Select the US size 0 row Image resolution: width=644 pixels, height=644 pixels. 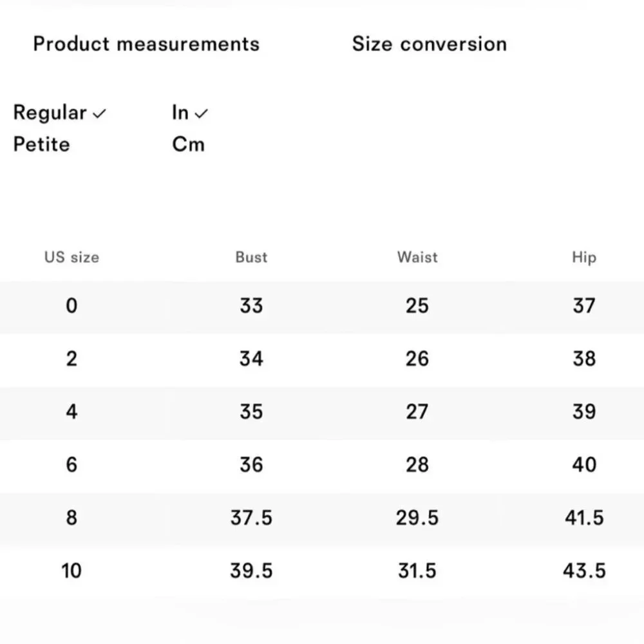[x=322, y=306]
